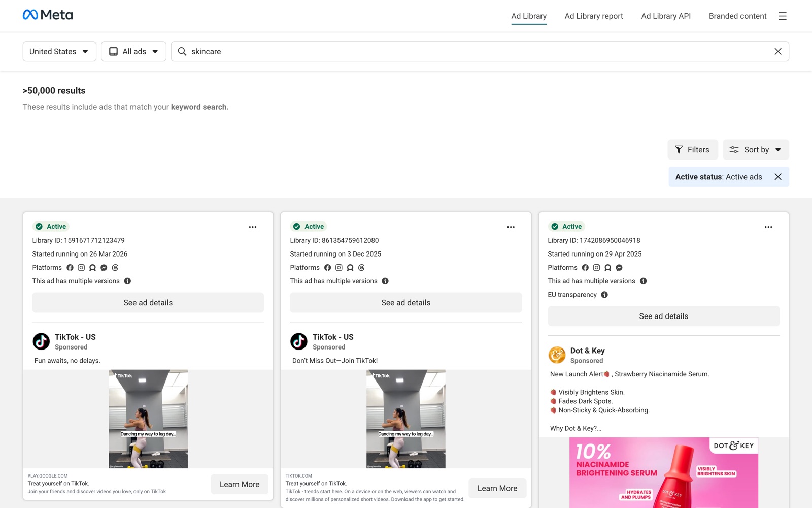Remove the Active status filter chip

[778, 177]
